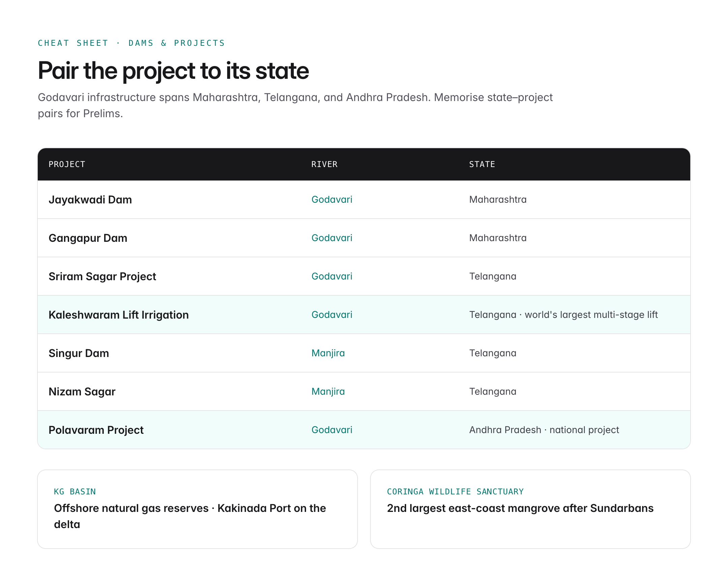The width and height of the screenshot is (728, 586).
Task: Select the Polavaram Project cell
Action: (96, 430)
